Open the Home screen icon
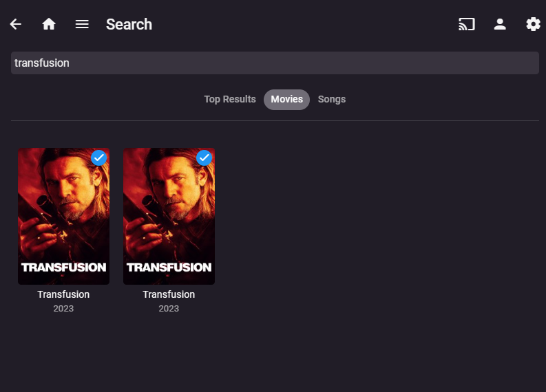The image size is (546, 392). pyautogui.click(x=49, y=24)
